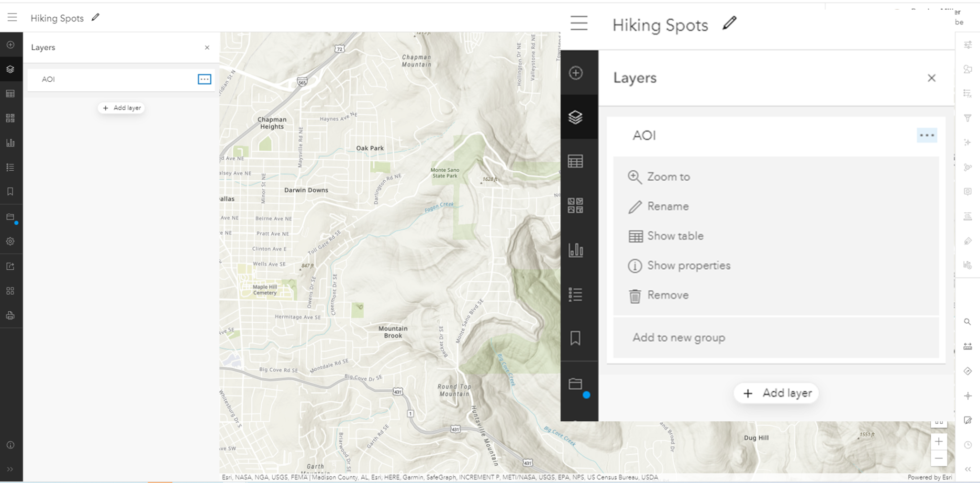Click the Share map icon

tap(10, 266)
